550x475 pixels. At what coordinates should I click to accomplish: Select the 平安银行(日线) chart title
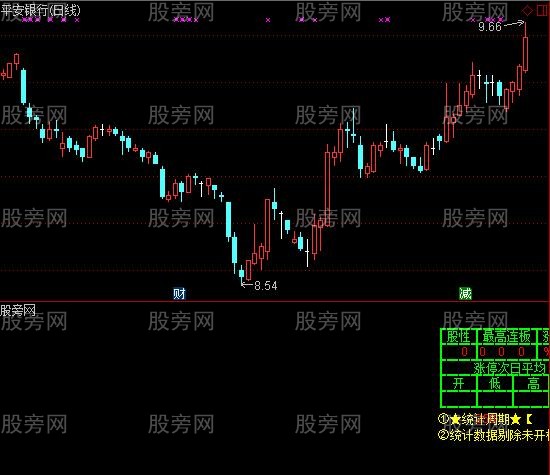(x=40, y=10)
